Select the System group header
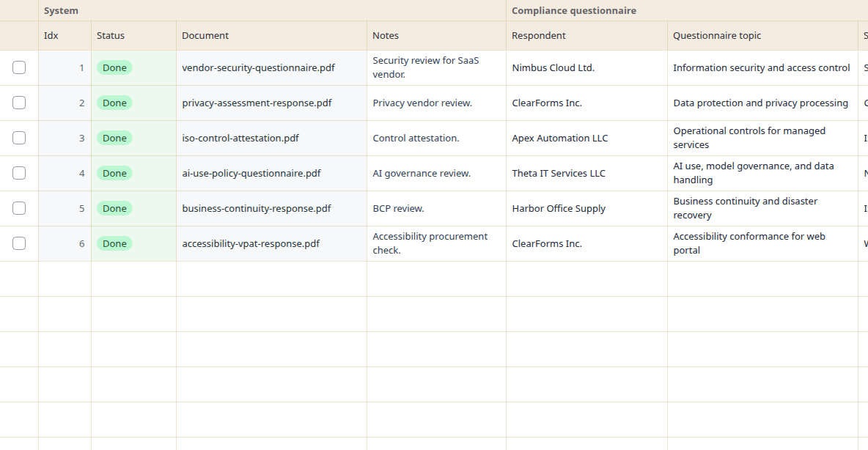The image size is (868, 450). coord(272,10)
